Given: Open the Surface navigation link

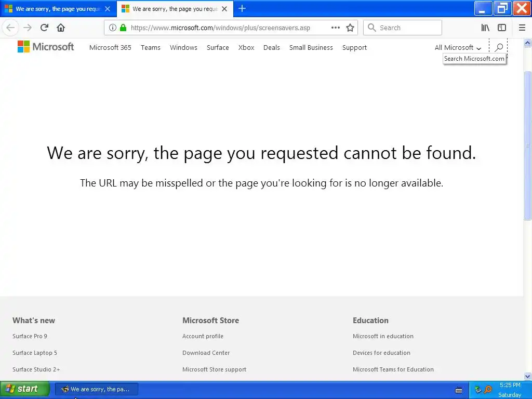Looking at the screenshot, I should pyautogui.click(x=218, y=47).
